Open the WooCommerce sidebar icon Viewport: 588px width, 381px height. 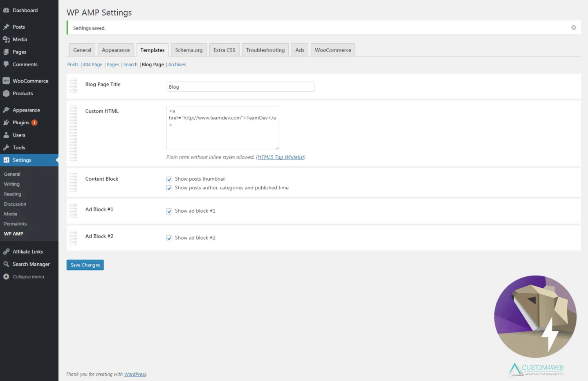tap(7, 81)
